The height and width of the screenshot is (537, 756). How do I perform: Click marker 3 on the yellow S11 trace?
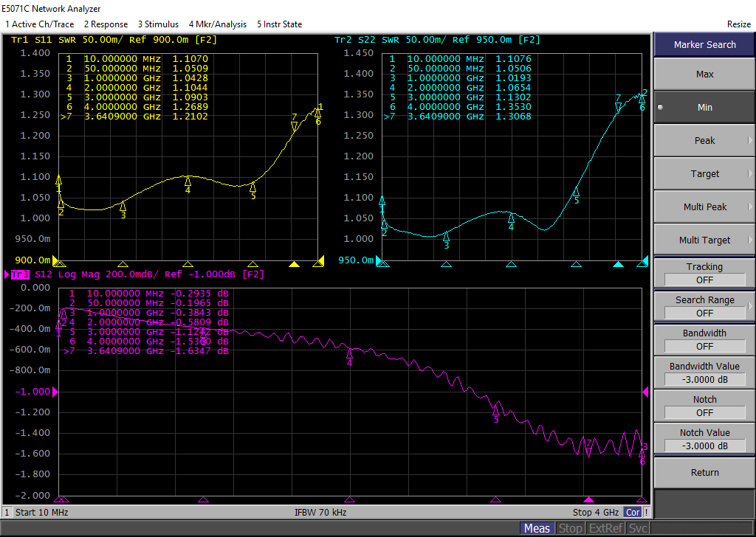123,207
